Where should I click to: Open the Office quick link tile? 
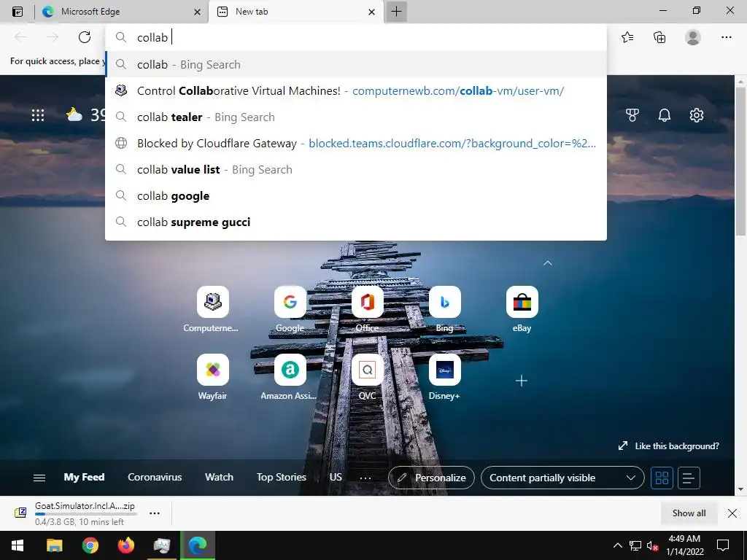coord(368,301)
